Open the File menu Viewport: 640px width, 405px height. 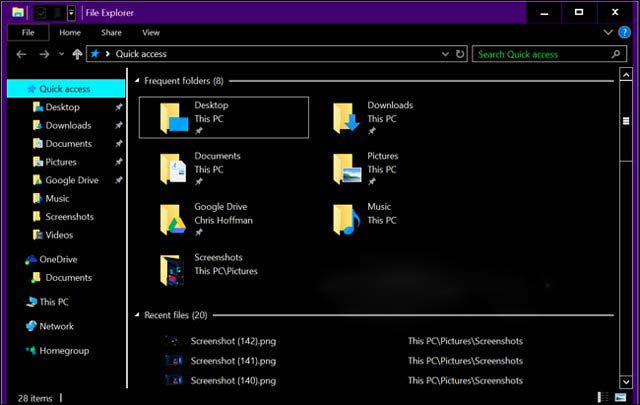28,33
